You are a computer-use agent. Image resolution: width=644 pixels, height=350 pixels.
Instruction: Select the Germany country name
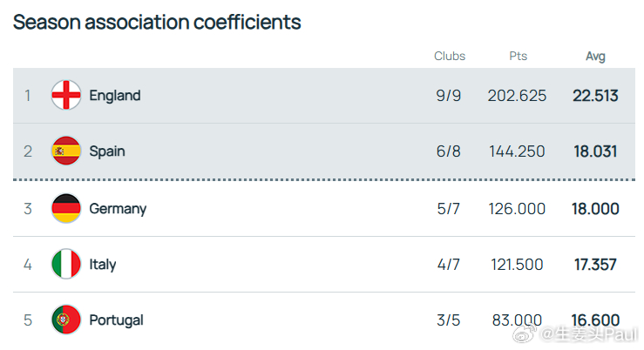pos(118,208)
